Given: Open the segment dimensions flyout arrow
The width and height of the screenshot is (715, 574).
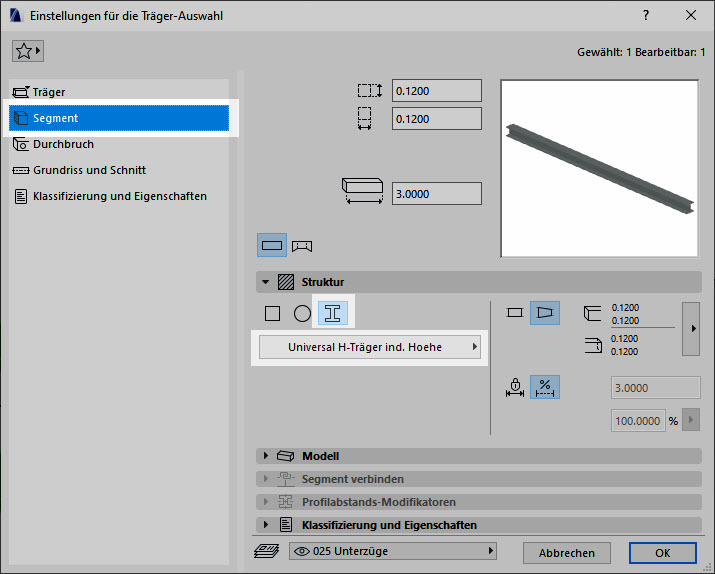Looking at the screenshot, I should [x=691, y=328].
